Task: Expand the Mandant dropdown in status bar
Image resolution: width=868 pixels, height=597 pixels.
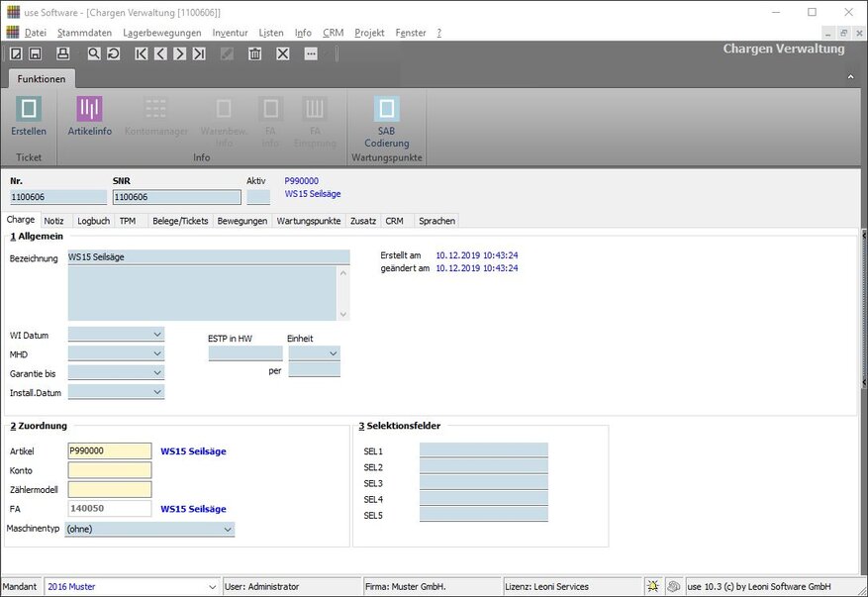Action: coord(211,587)
